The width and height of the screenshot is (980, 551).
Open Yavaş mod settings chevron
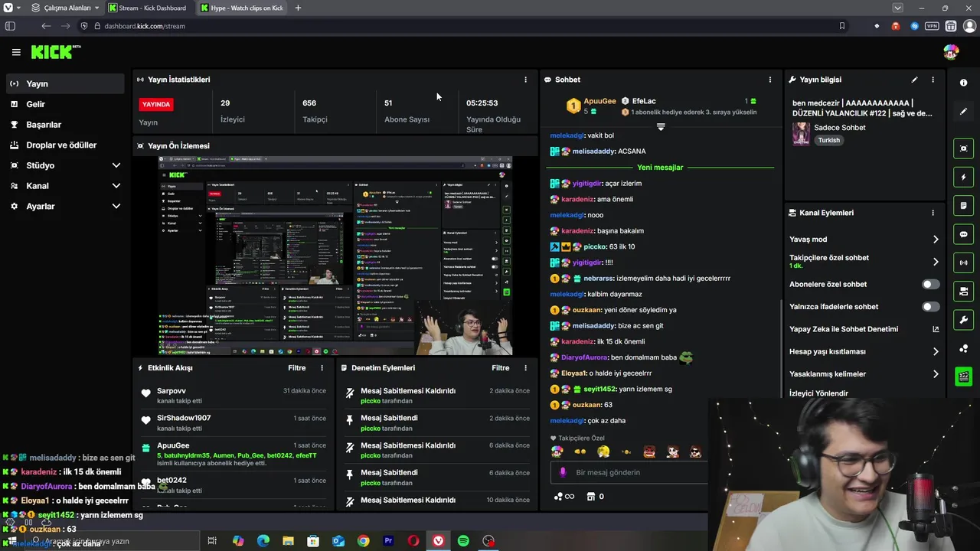click(936, 240)
